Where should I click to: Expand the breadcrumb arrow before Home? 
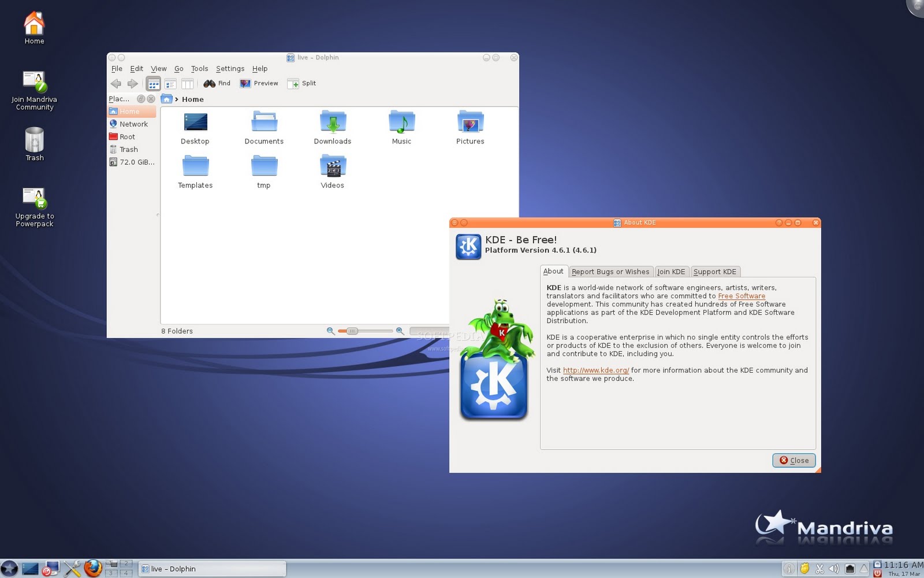click(177, 99)
